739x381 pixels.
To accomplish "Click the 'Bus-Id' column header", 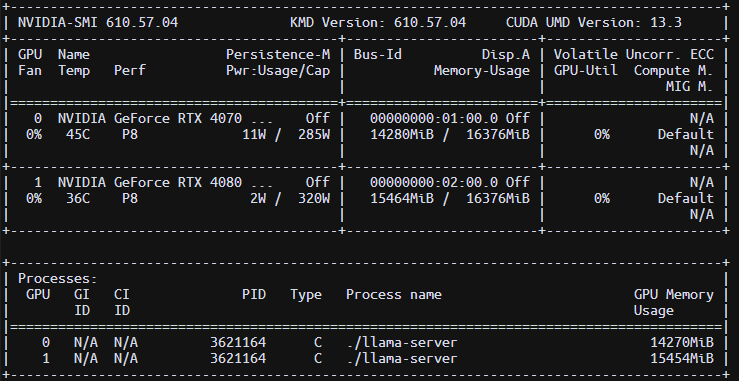I will pos(378,55).
